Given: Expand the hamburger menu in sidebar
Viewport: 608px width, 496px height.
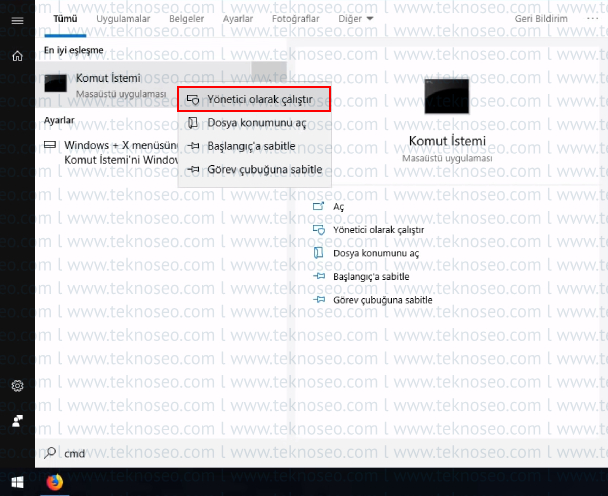Looking at the screenshot, I should click(x=17, y=21).
